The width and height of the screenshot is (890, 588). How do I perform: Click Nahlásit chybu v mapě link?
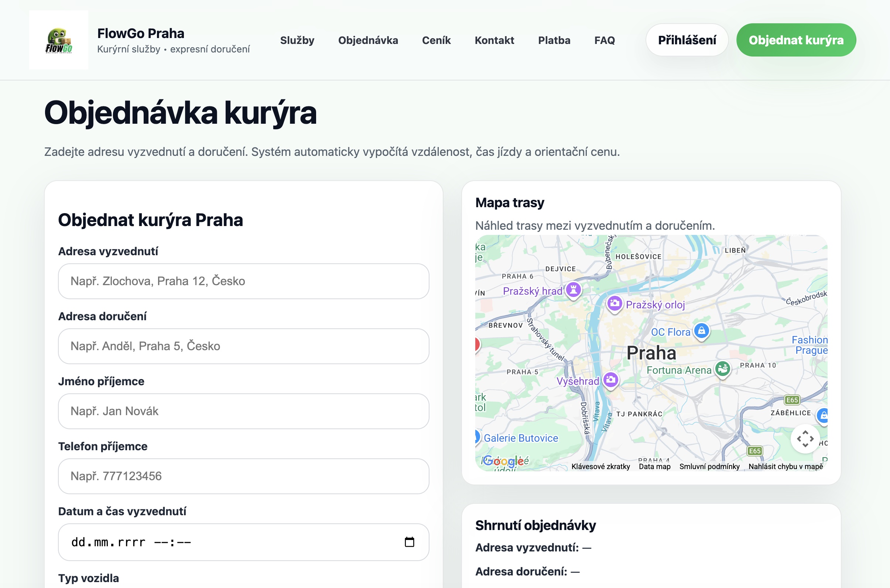tap(786, 466)
